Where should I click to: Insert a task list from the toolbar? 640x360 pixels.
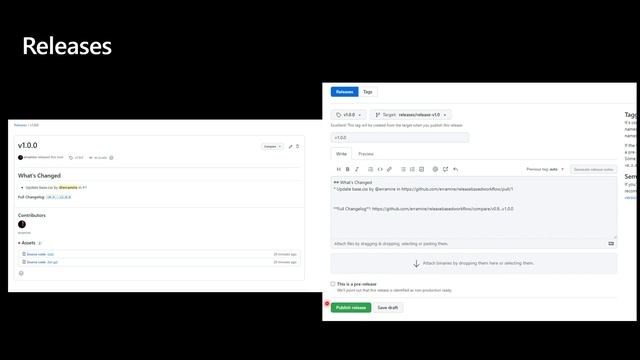coord(422,169)
